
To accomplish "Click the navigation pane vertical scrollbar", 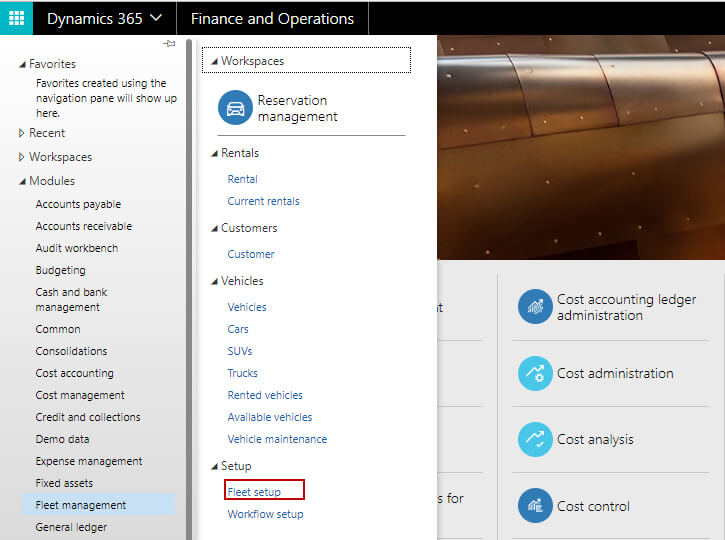I will tap(189, 289).
